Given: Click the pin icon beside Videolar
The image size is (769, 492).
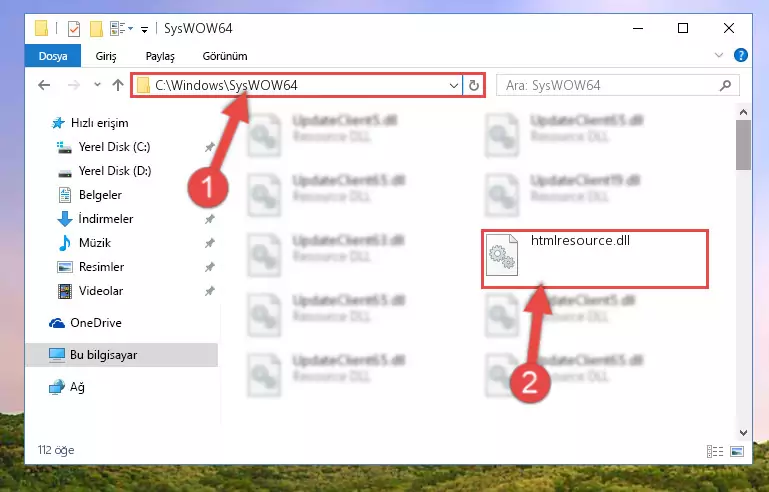Looking at the screenshot, I should [x=210, y=291].
